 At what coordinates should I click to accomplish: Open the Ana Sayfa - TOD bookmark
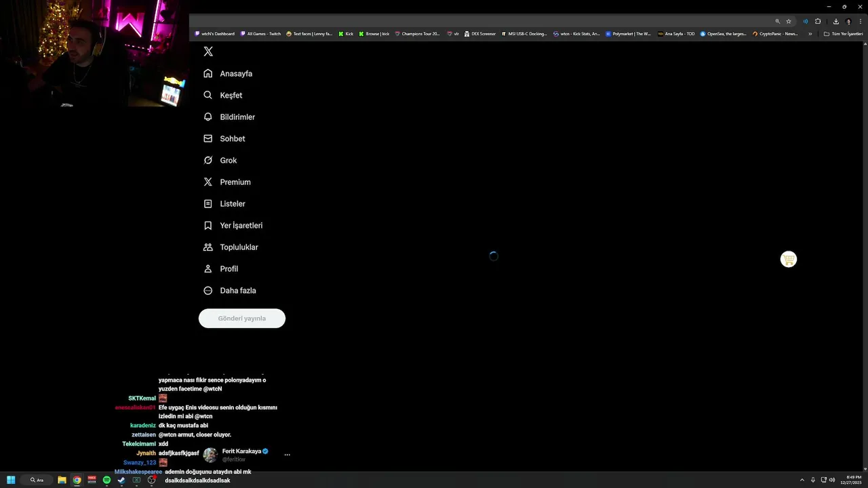tap(676, 33)
